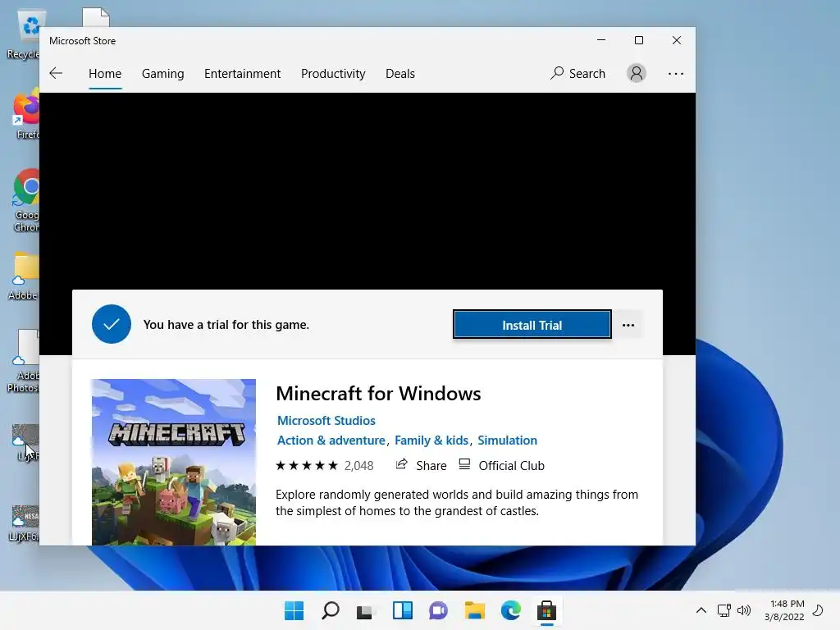Select the Recycle Bin desktop icon

tap(24, 34)
